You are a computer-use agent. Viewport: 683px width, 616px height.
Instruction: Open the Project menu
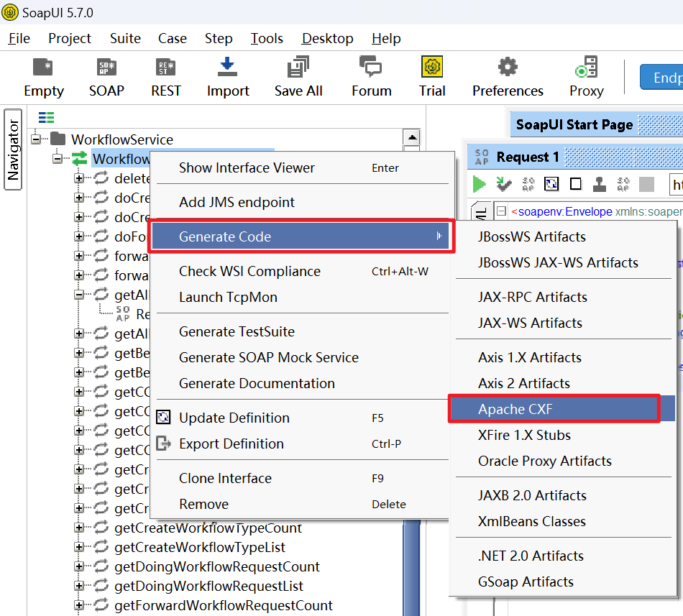click(x=70, y=38)
